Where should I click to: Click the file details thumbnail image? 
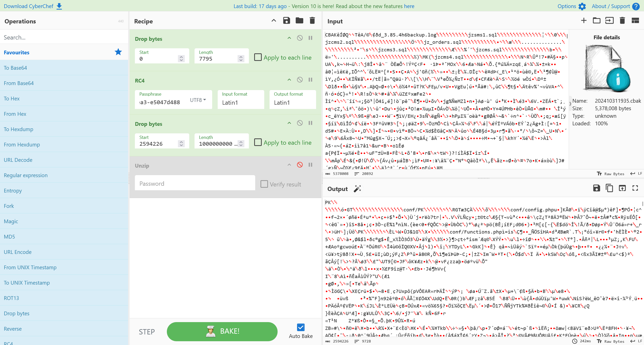[607, 68]
